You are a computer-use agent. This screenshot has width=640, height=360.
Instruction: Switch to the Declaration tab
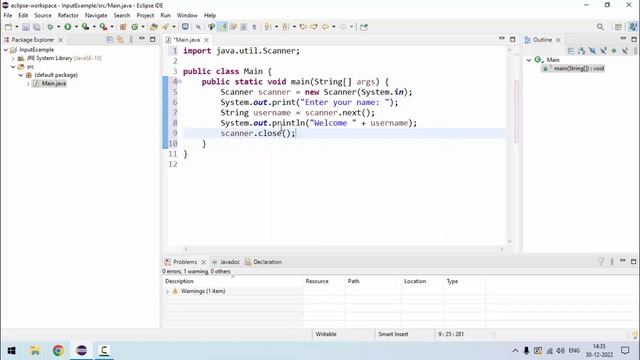coord(264,262)
